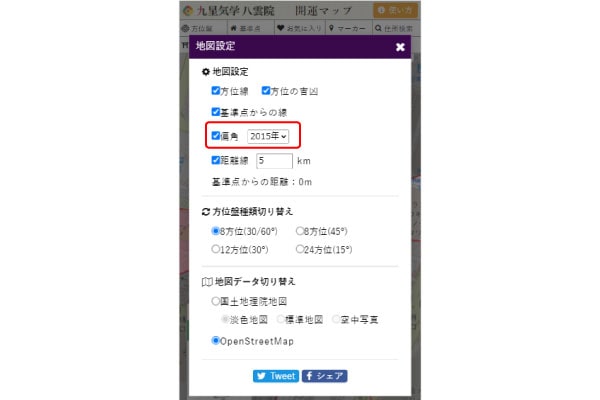Select 空中写真 radio option
This screenshot has height=400, width=600.
336,319
